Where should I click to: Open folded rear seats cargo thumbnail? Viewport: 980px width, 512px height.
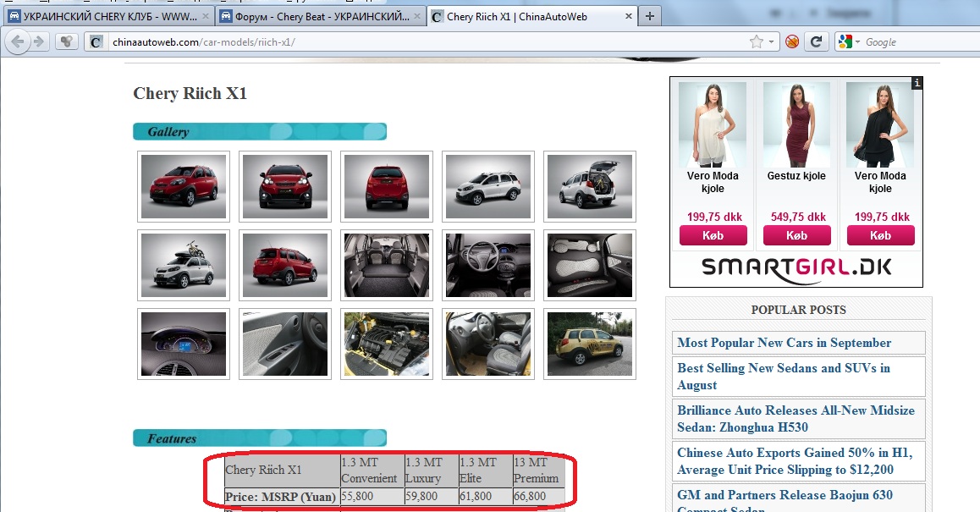387,265
